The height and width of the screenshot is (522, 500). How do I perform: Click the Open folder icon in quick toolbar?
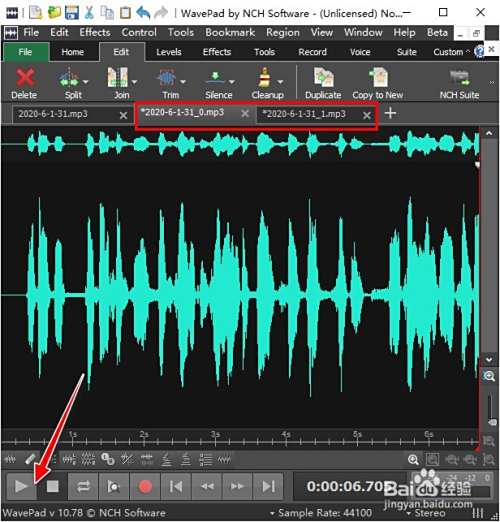[54, 13]
